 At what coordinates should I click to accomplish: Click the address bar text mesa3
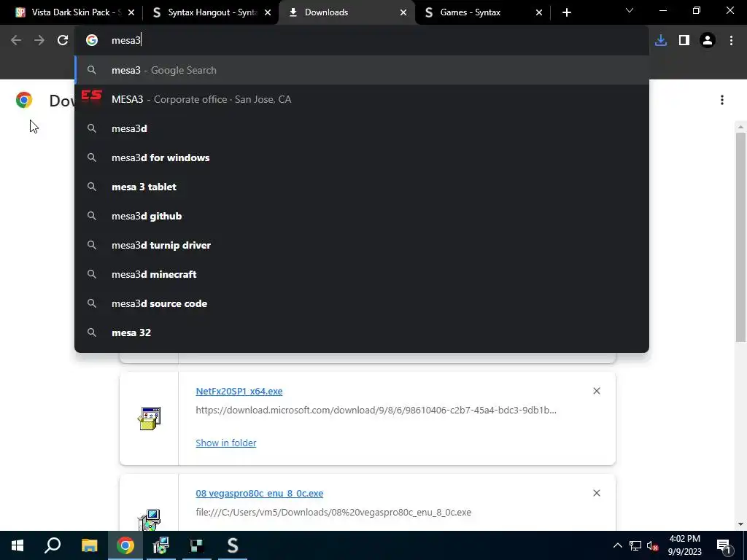click(126, 41)
